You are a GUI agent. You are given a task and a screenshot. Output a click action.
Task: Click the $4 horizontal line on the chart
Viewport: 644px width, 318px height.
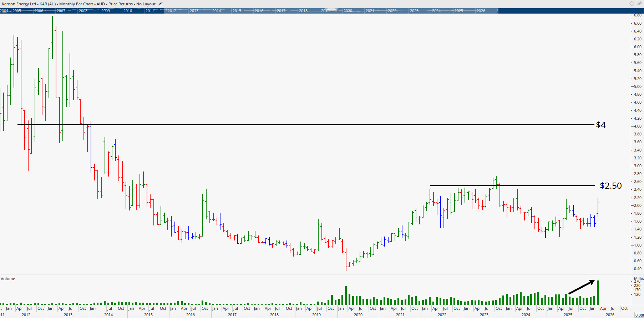point(306,124)
